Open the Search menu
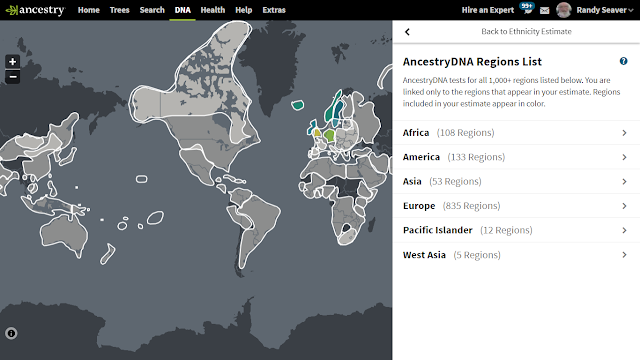The height and width of the screenshot is (360, 640). point(152,10)
